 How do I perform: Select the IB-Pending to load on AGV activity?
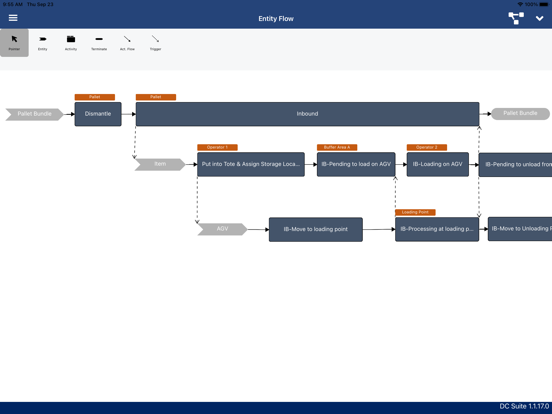click(356, 164)
